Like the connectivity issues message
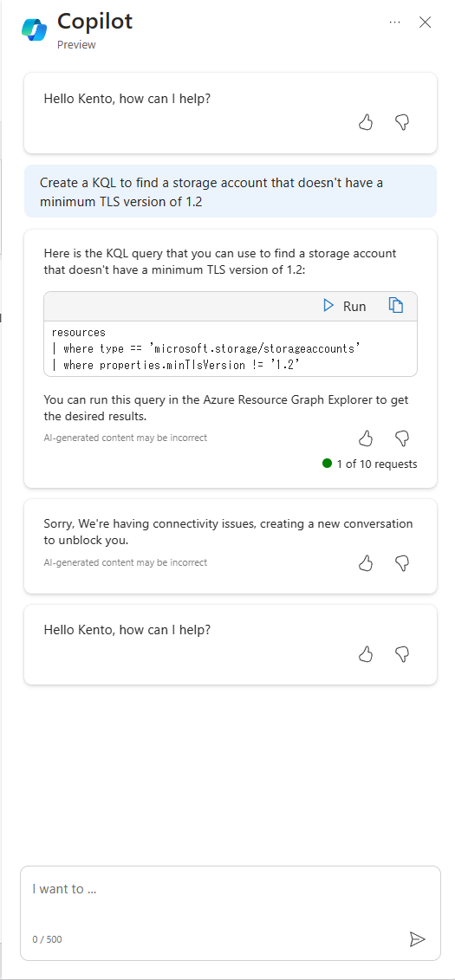 (366, 563)
